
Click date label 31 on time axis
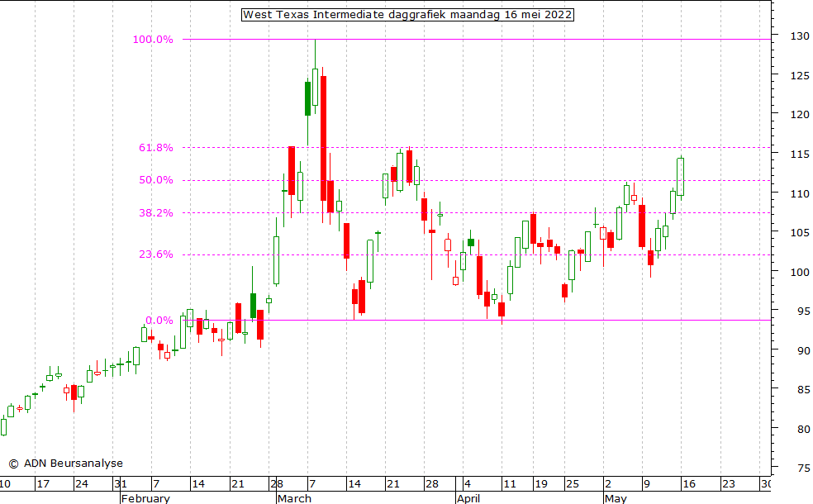click(121, 484)
